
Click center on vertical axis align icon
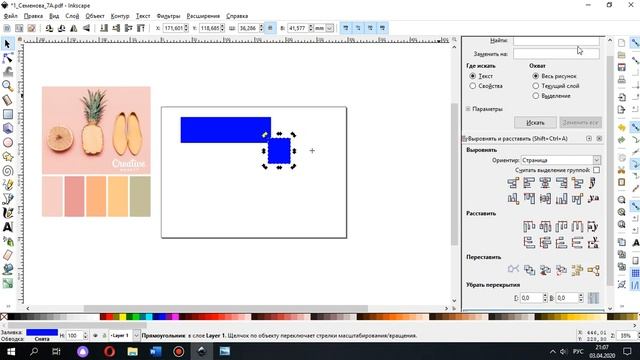545,183
